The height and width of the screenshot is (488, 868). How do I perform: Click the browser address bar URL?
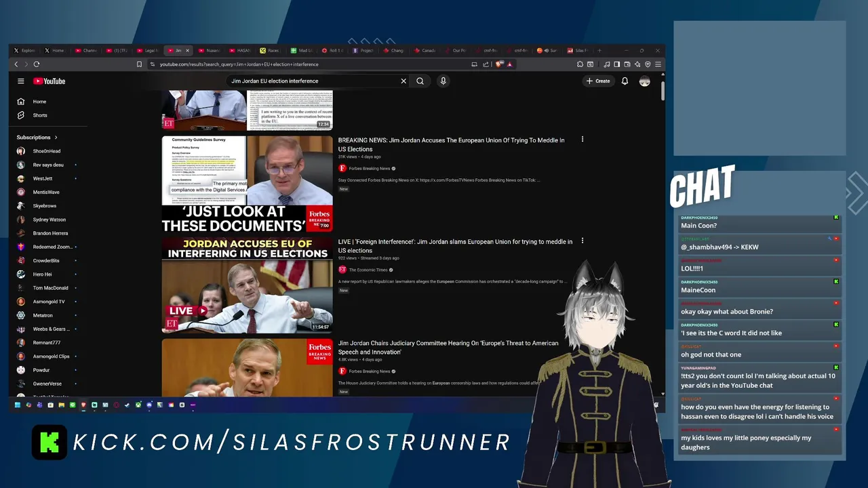coord(239,64)
